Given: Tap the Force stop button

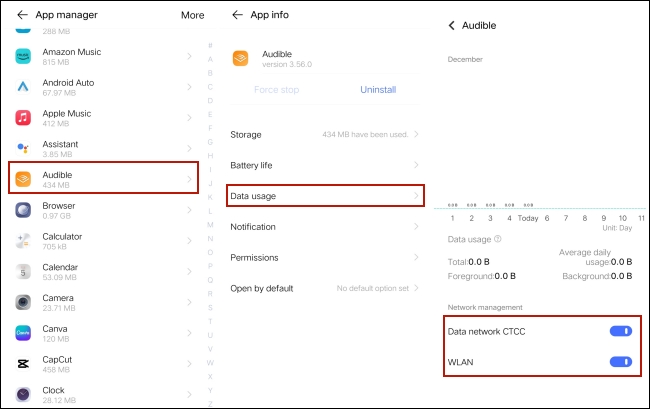Looking at the screenshot, I should 276,90.
